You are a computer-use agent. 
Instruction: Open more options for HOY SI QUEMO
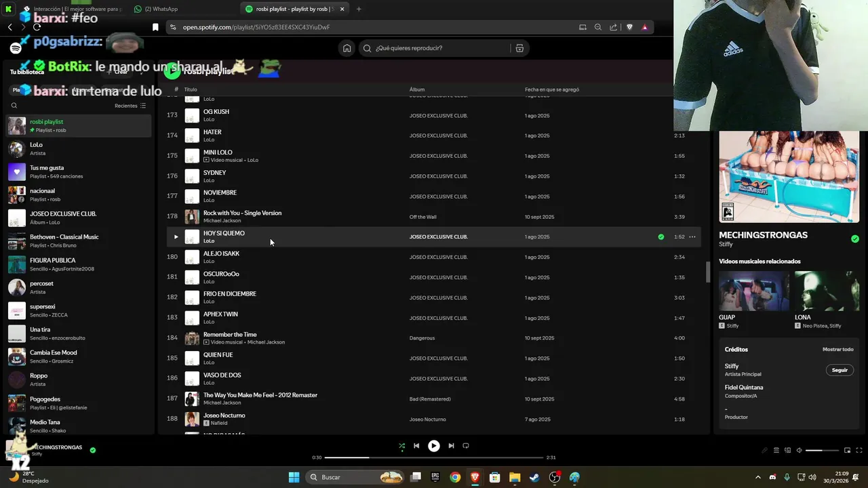pyautogui.click(x=692, y=237)
